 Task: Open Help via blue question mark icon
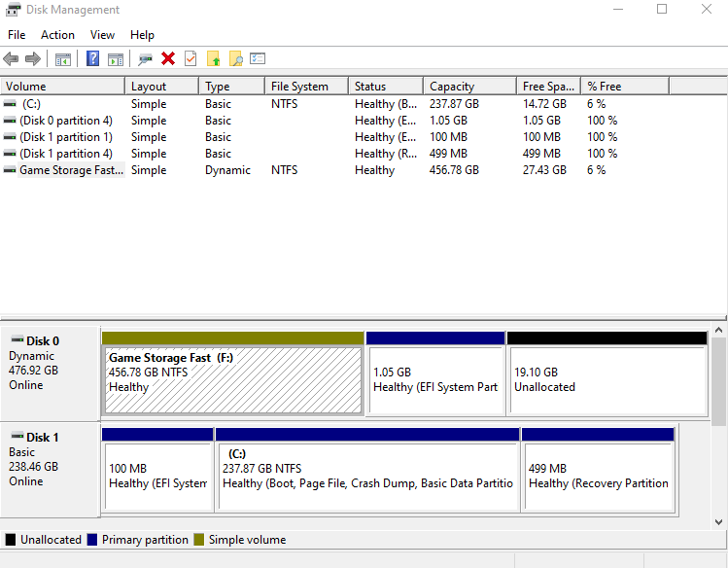coord(92,58)
